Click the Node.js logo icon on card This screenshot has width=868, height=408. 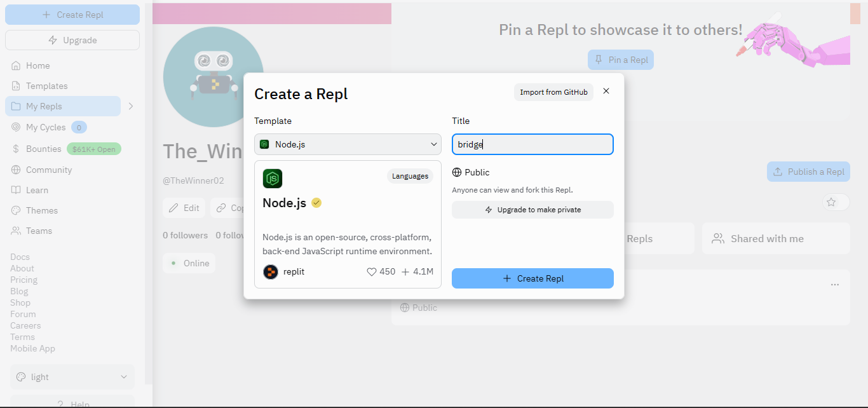(x=273, y=179)
